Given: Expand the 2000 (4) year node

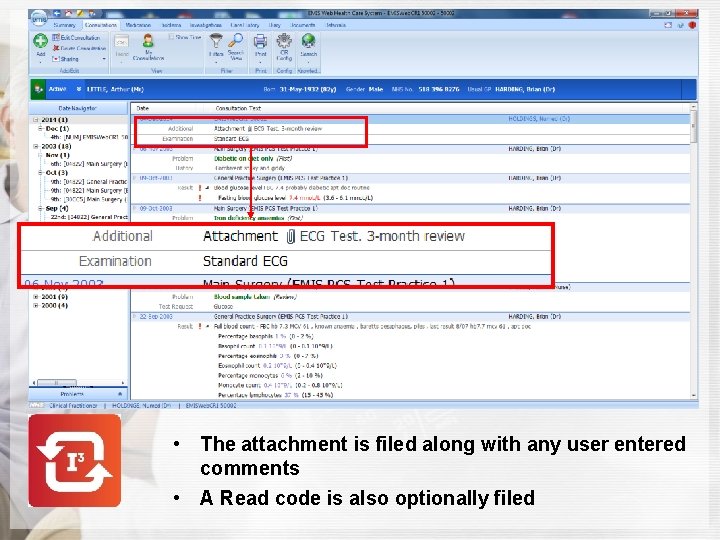Looking at the screenshot, I should [36, 306].
